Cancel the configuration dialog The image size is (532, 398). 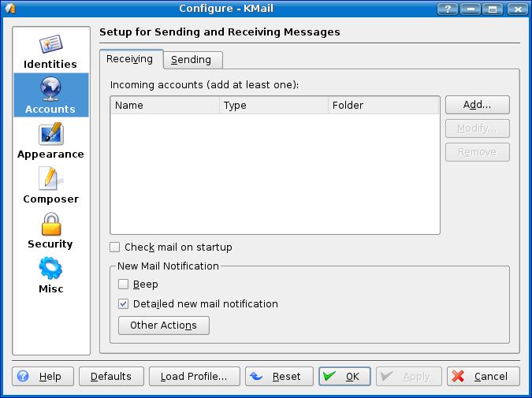(483, 376)
